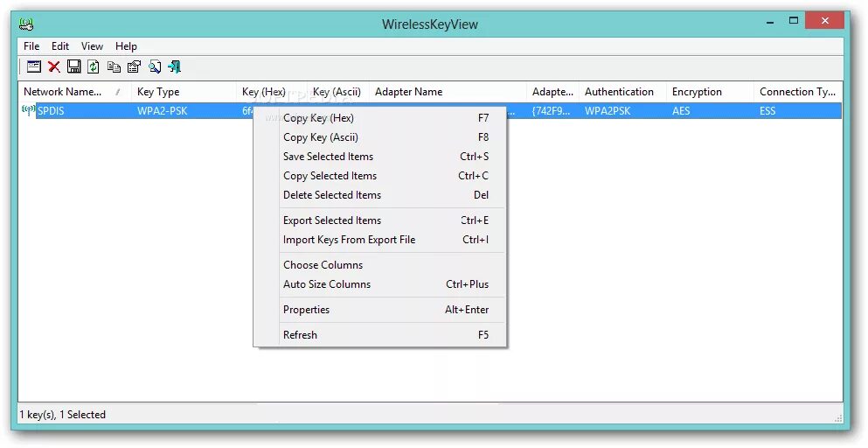Click the Add Key window toolbar icon
Image resolution: width=868 pixels, height=448 pixels.
[x=34, y=66]
